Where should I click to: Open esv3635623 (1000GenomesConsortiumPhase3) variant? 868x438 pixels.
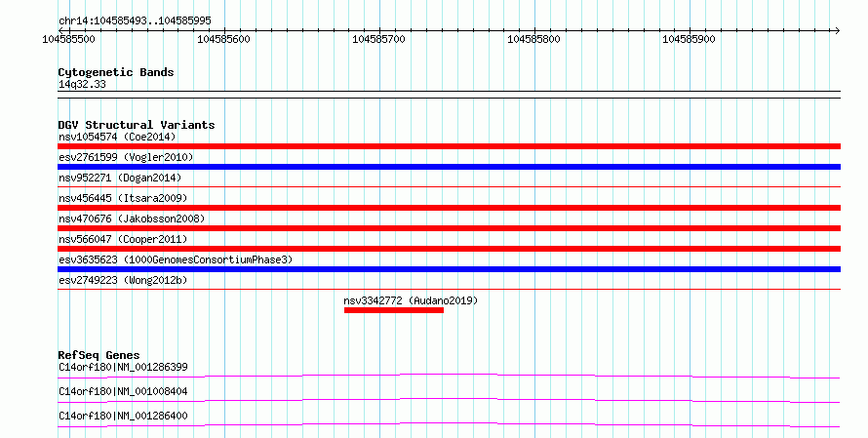[x=176, y=259]
